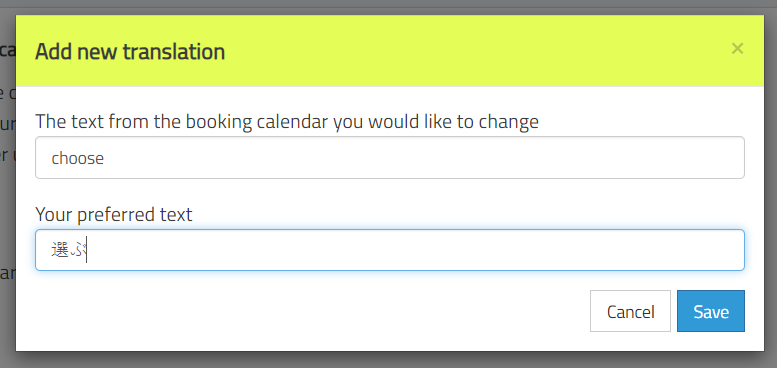Click the Save button
The image size is (777, 368).
(x=711, y=311)
